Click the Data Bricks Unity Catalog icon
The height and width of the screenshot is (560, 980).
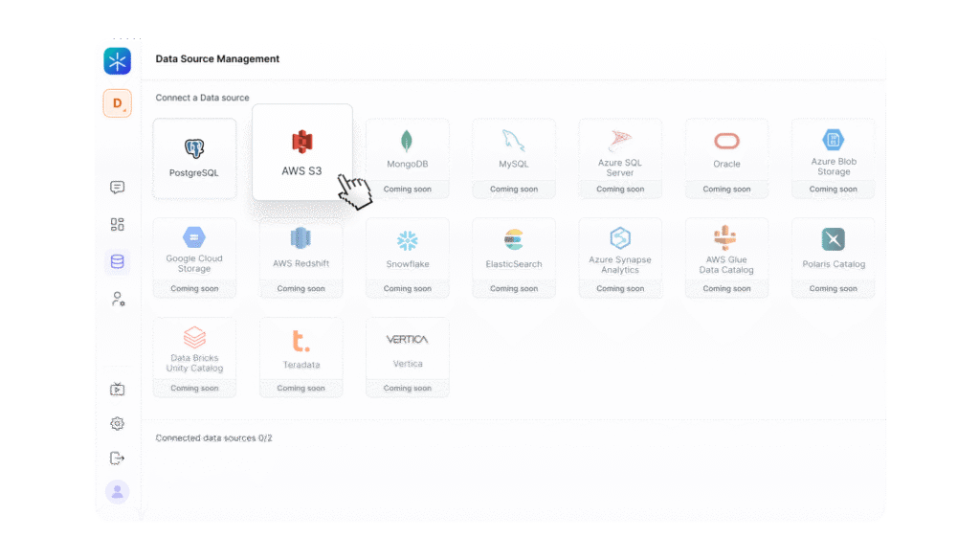click(x=194, y=338)
